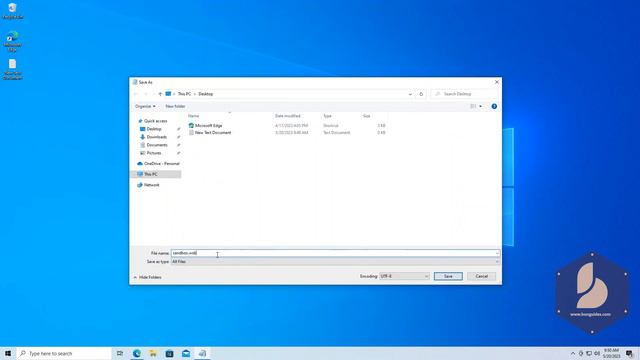Open the Windows Start menu
640x360 pixels.
[8, 353]
